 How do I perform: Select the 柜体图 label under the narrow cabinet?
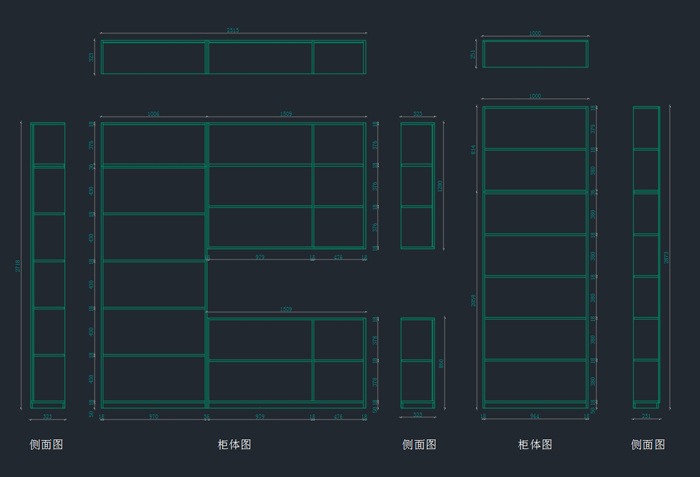[535, 445]
